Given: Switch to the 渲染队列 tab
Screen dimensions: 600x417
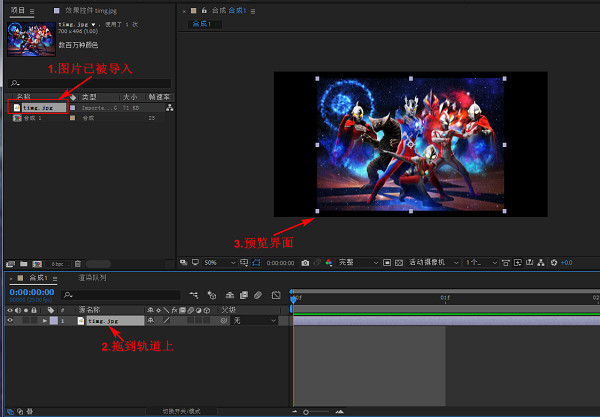Looking at the screenshot, I should tap(92, 278).
